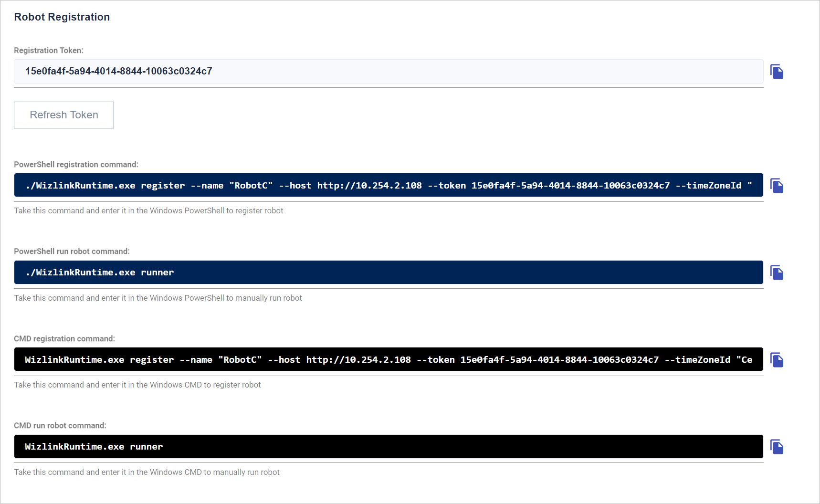Click the CMD registration command box
This screenshot has height=504, width=820.
[x=389, y=359]
